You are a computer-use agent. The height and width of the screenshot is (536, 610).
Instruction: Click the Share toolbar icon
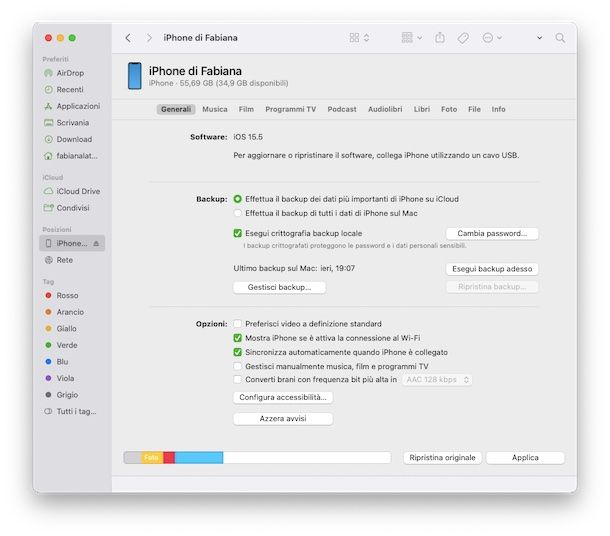(440, 38)
